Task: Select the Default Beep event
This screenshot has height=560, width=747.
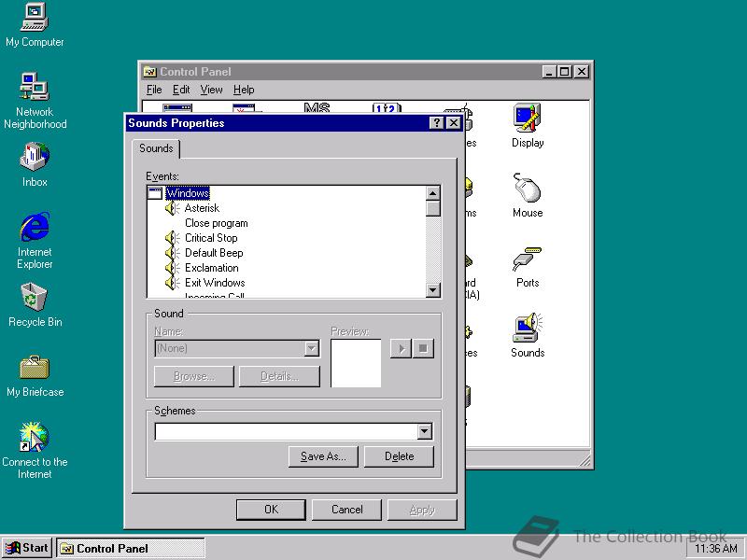Action: click(214, 253)
